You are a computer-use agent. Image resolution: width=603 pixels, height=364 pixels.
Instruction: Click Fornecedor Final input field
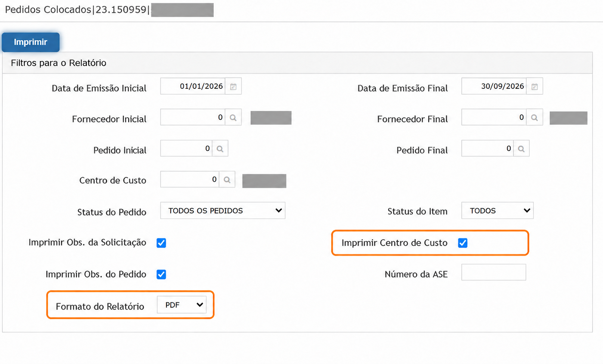494,118
